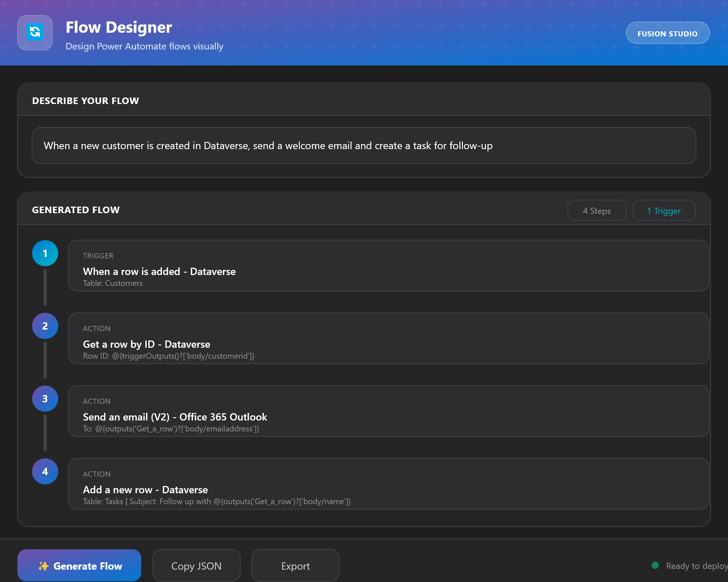This screenshot has height=582, width=728.
Task: Open the FUSION STUDIO panel
Action: click(668, 33)
